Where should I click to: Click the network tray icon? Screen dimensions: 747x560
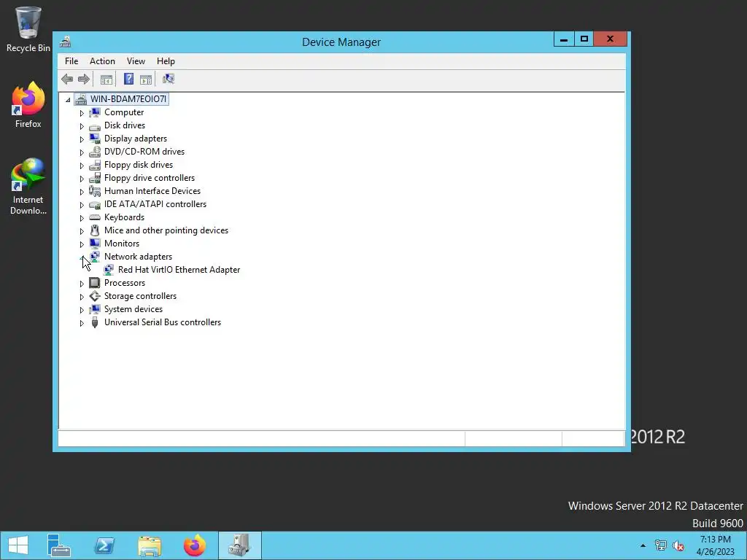pyautogui.click(x=661, y=545)
